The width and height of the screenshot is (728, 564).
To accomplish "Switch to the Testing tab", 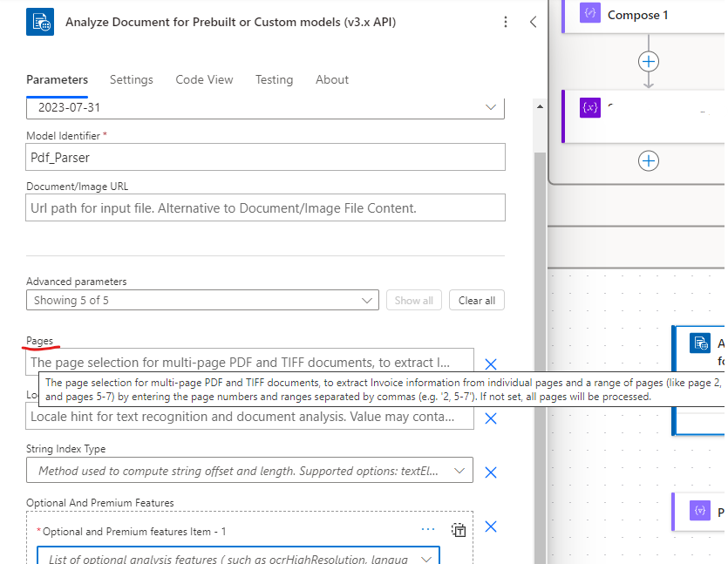I will [274, 79].
